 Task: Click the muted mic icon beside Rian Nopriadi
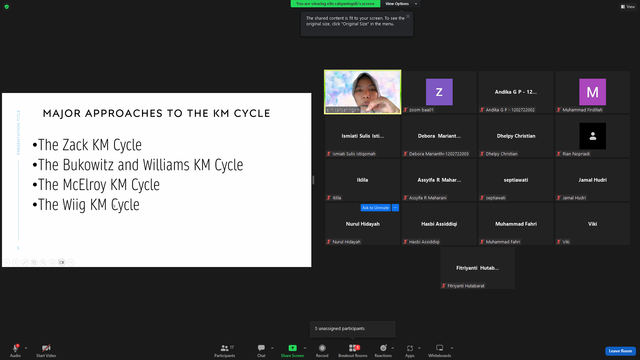point(558,154)
